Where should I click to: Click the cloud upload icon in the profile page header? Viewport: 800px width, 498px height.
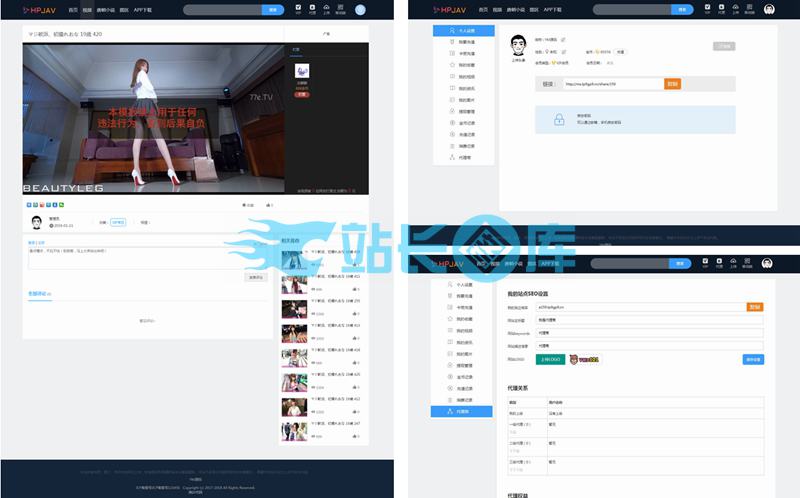734,8
